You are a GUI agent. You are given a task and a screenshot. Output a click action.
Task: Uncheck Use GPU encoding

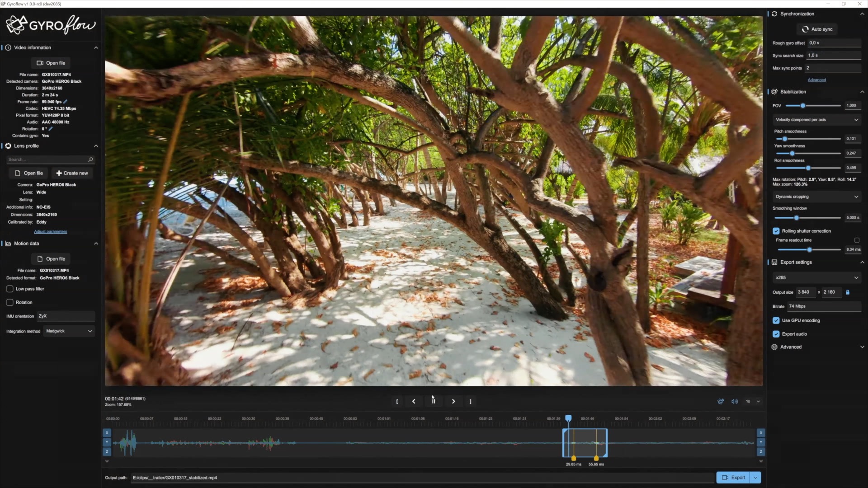pos(776,320)
